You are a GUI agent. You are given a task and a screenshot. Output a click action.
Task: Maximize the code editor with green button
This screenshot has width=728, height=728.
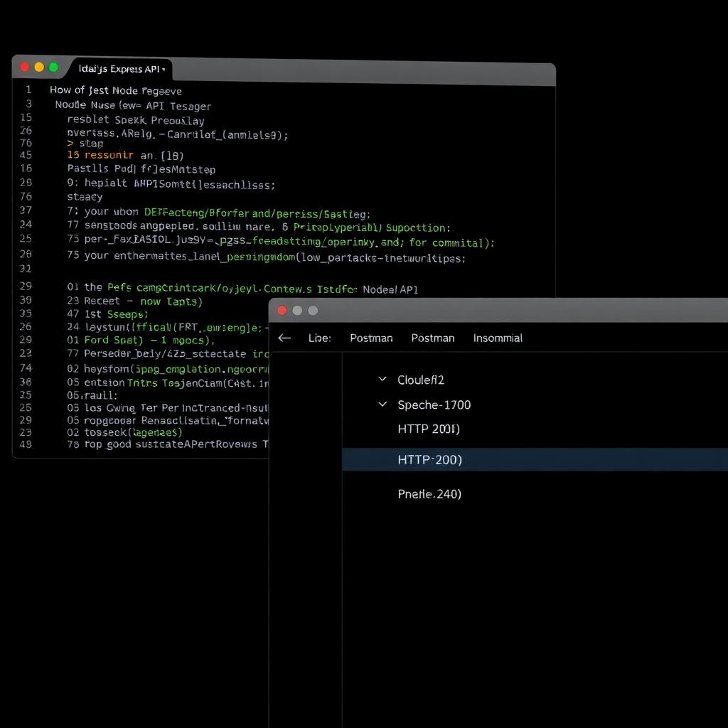tap(53, 67)
